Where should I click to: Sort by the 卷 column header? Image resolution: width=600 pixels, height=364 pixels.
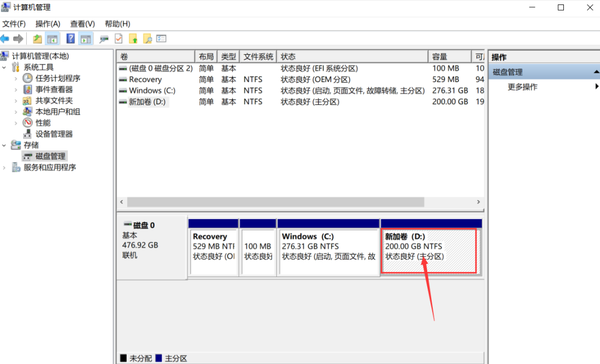[156, 57]
